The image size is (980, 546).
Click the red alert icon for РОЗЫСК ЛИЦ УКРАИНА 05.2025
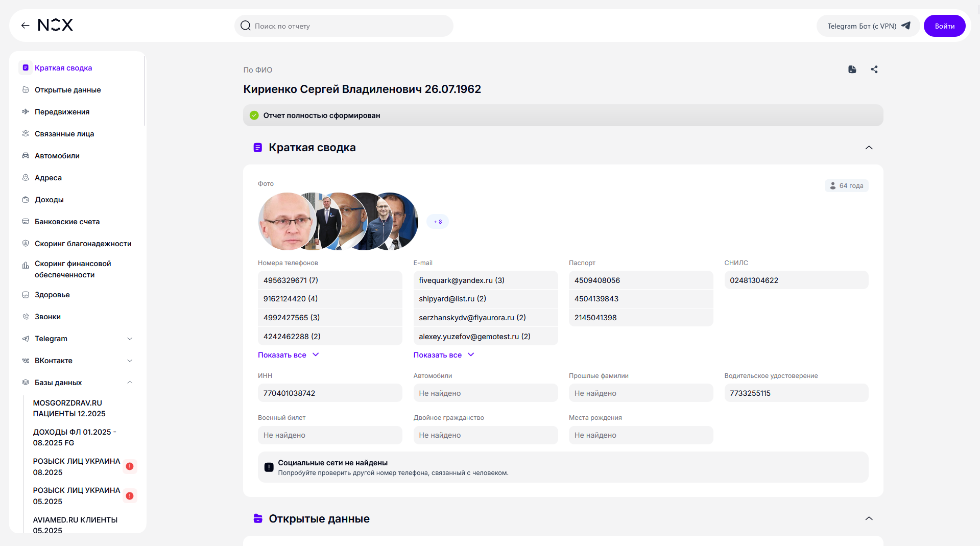130,496
